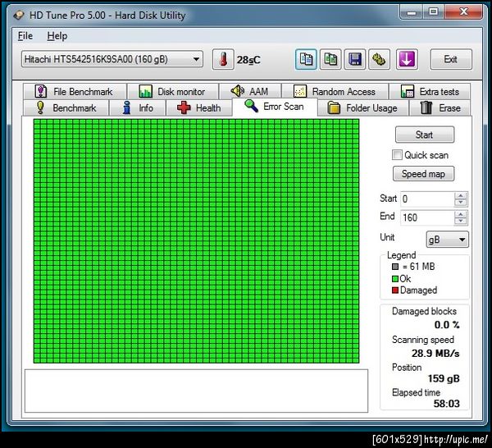Click the Erase trash can icon
Viewport: 492px width, 448px height.
[426, 107]
